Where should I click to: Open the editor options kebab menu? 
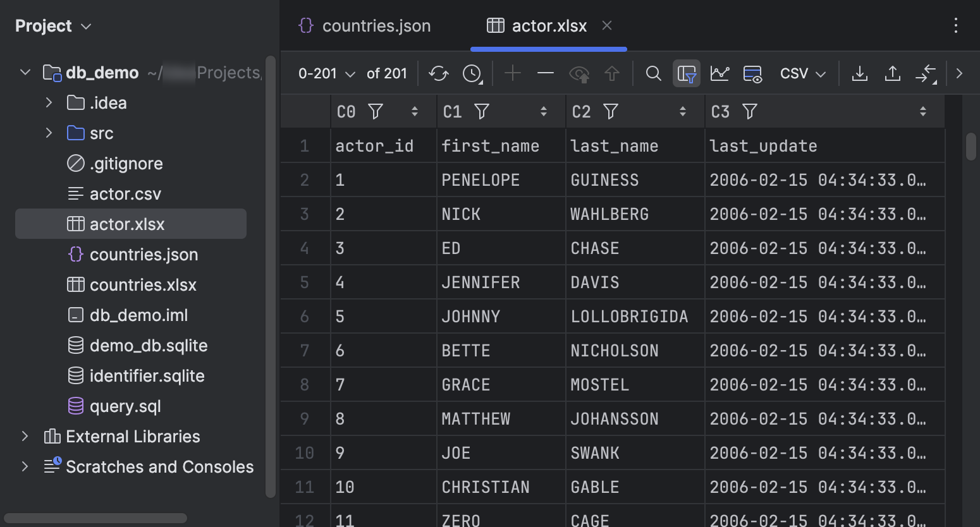(956, 25)
